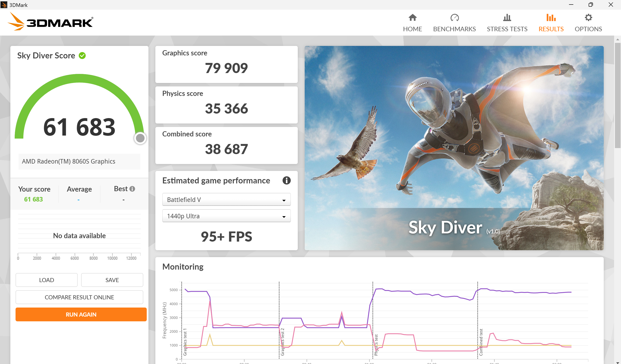621x364 pixels.
Task: Click COMPARE RESULT ONLINE
Action: [79, 297]
